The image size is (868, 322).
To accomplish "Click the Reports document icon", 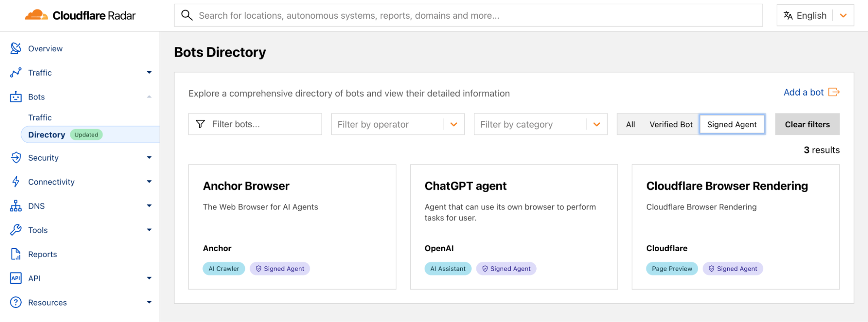I will (x=16, y=254).
